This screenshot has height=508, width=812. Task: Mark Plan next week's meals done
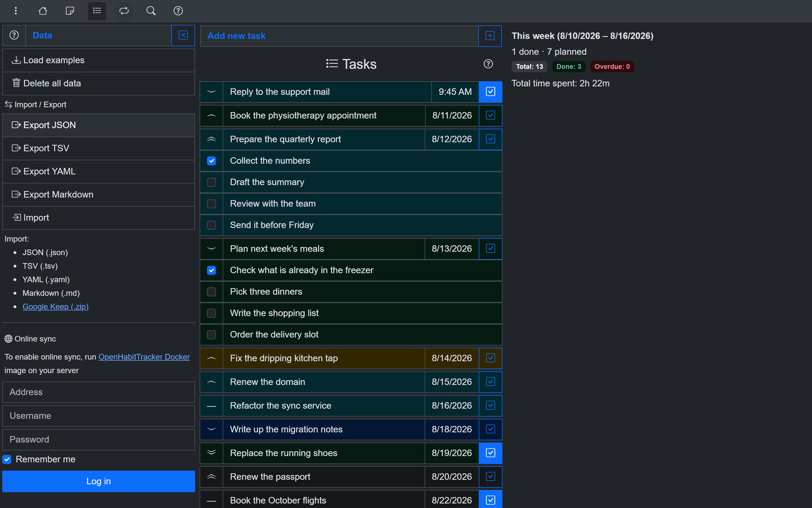pyautogui.click(x=491, y=249)
